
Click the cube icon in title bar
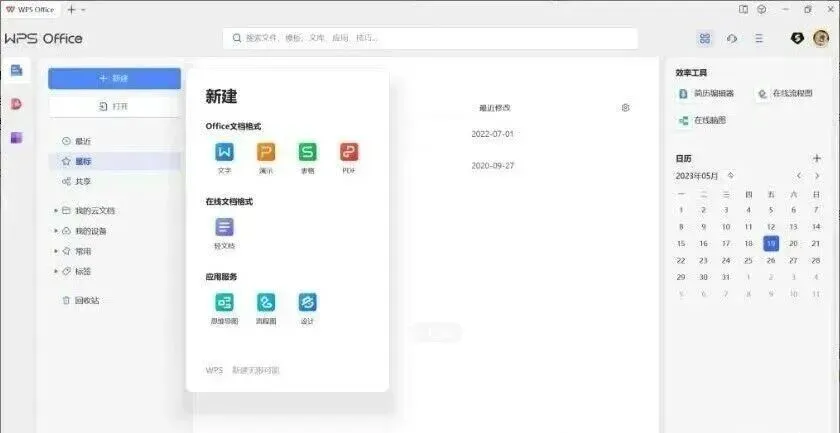pyautogui.click(x=761, y=10)
